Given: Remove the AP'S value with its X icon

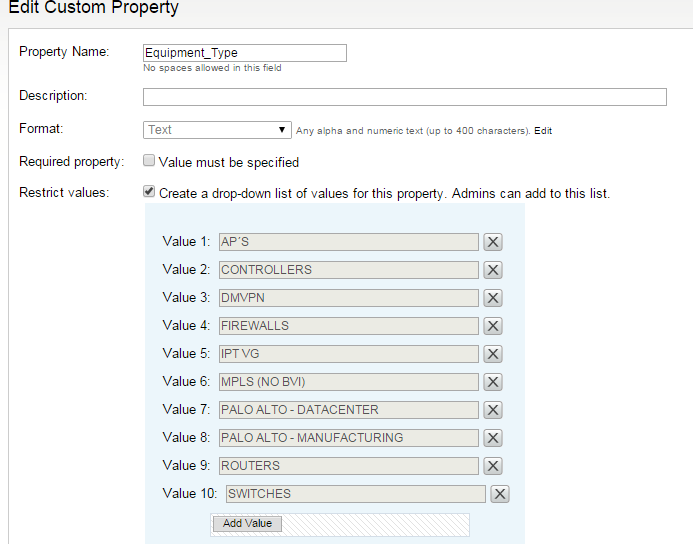Looking at the screenshot, I should [x=493, y=242].
